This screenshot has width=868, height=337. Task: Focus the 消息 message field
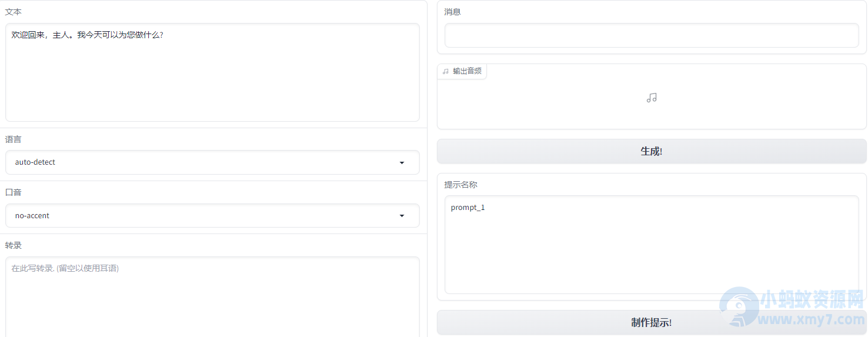pyautogui.click(x=652, y=35)
